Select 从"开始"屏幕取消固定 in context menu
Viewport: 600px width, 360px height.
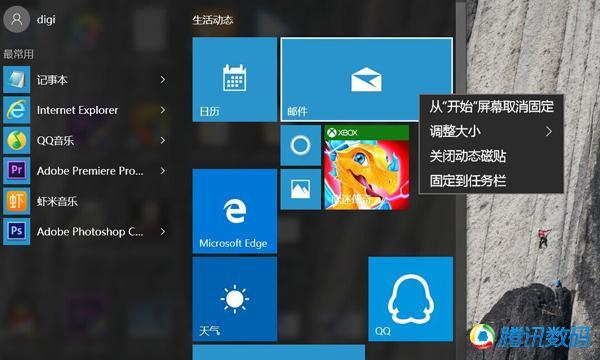pos(491,107)
